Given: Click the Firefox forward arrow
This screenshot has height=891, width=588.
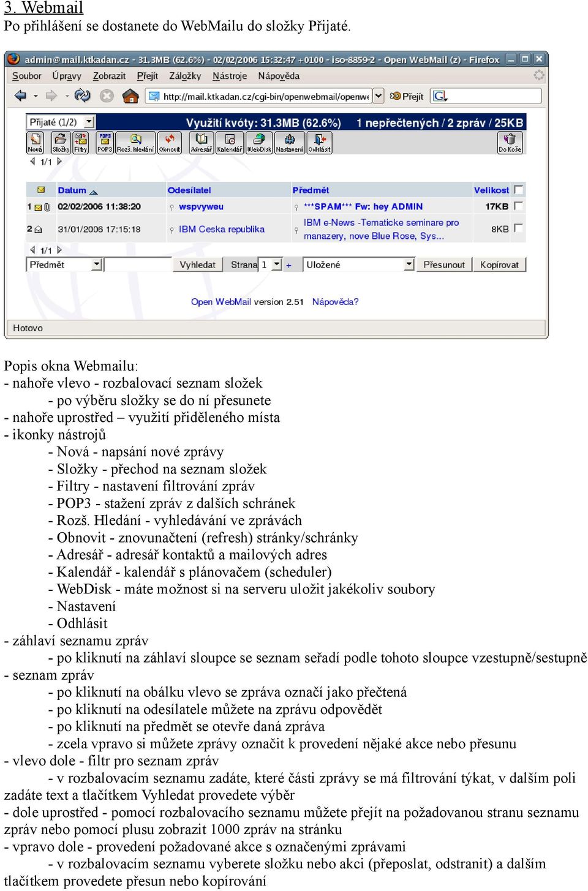Looking at the screenshot, I should (x=51, y=96).
